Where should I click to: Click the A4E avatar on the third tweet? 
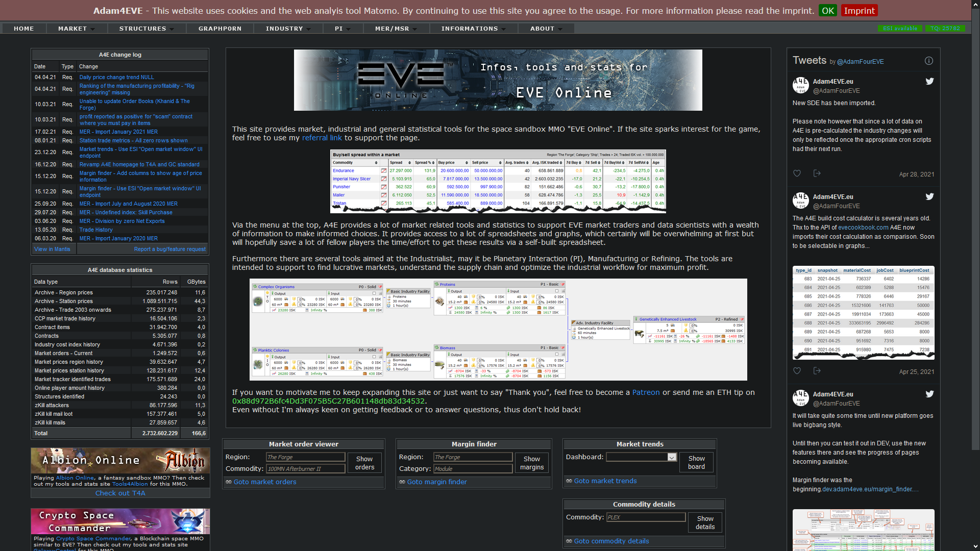[x=800, y=398]
